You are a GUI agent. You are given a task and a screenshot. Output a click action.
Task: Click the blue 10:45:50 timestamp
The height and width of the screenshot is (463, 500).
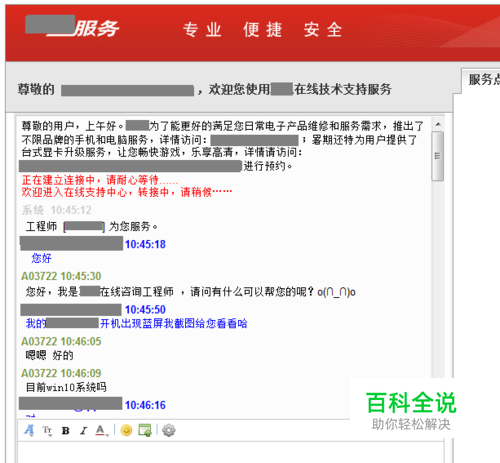145,310
